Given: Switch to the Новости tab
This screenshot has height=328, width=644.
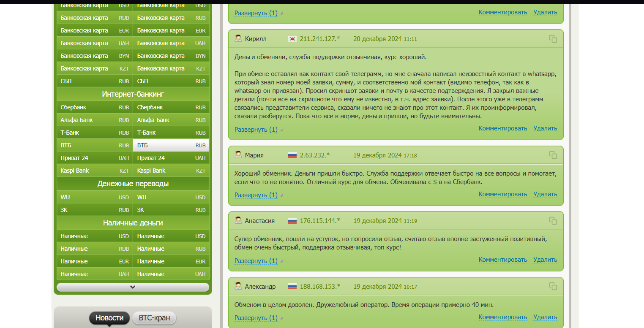Looking at the screenshot, I should (x=109, y=318).
